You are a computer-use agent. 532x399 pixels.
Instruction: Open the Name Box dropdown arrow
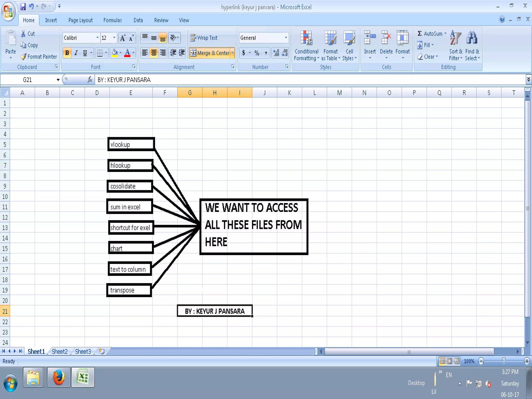point(58,80)
